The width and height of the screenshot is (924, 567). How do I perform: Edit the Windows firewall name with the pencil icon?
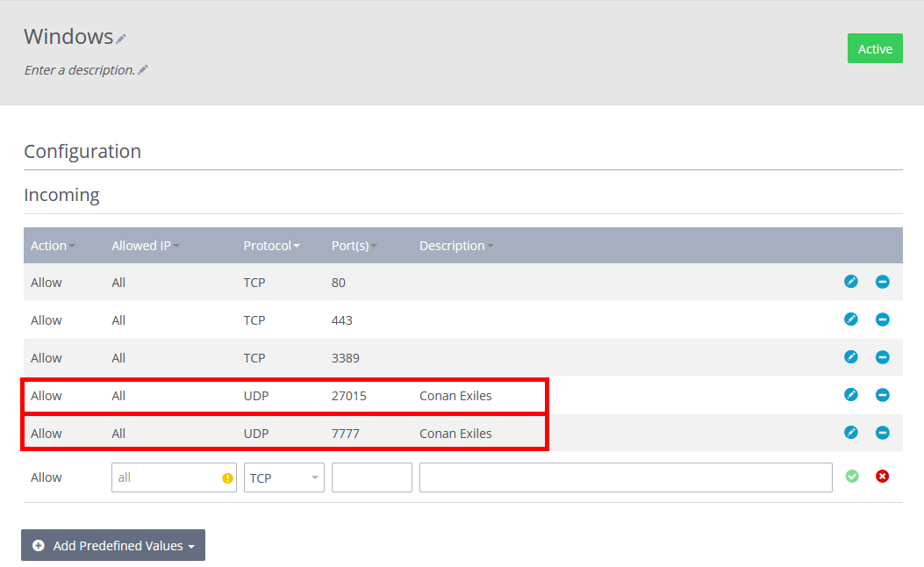(x=121, y=39)
